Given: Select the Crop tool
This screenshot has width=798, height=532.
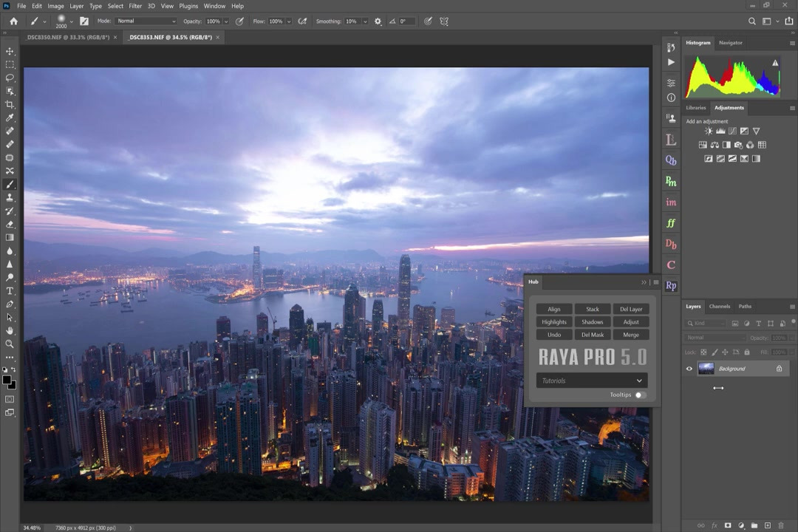Looking at the screenshot, I should pos(10,104).
